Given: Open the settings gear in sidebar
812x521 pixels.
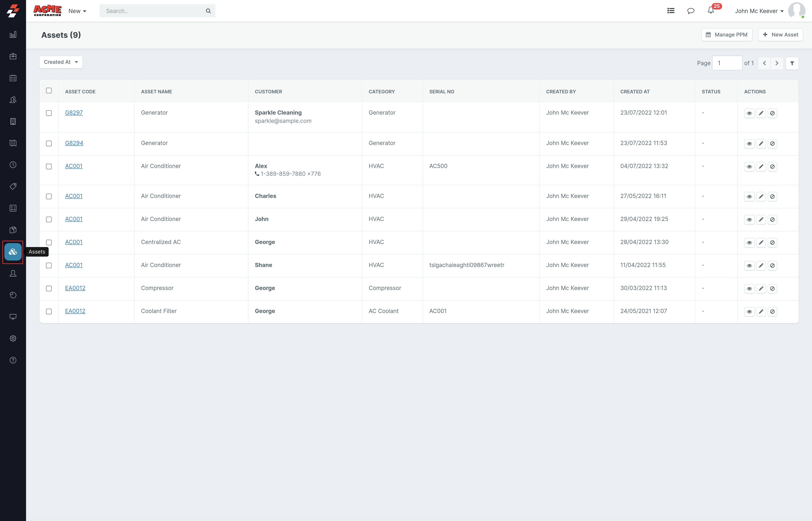Looking at the screenshot, I should (x=13, y=338).
